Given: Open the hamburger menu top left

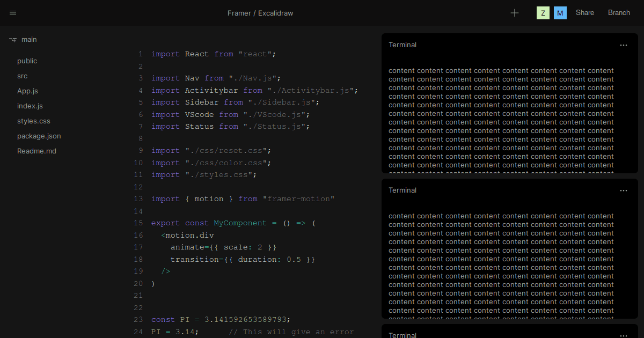Looking at the screenshot, I should click(13, 13).
